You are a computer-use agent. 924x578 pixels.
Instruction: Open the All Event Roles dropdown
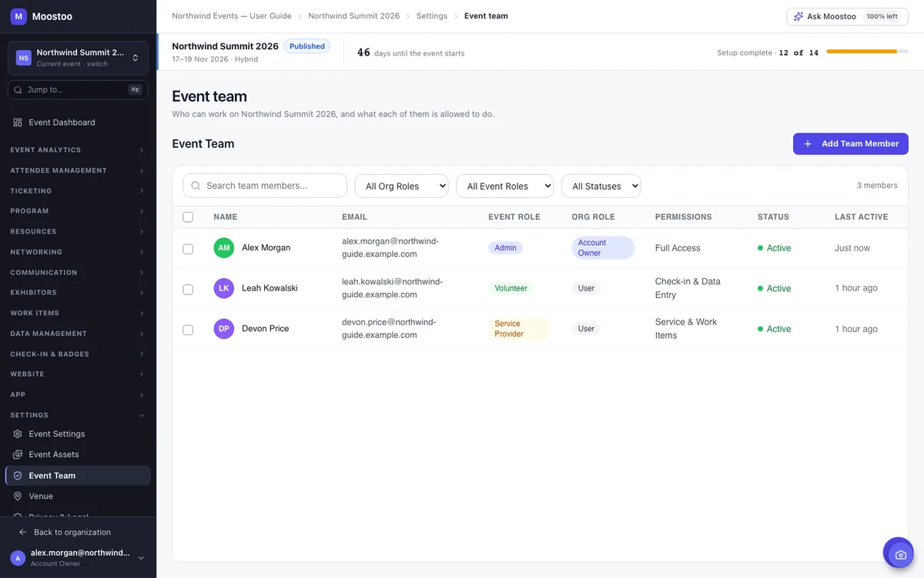(x=505, y=186)
